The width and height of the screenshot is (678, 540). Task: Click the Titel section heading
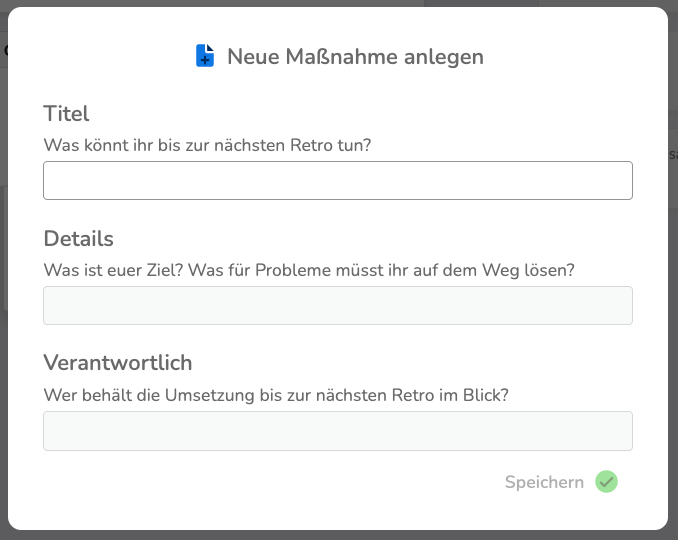click(x=66, y=114)
